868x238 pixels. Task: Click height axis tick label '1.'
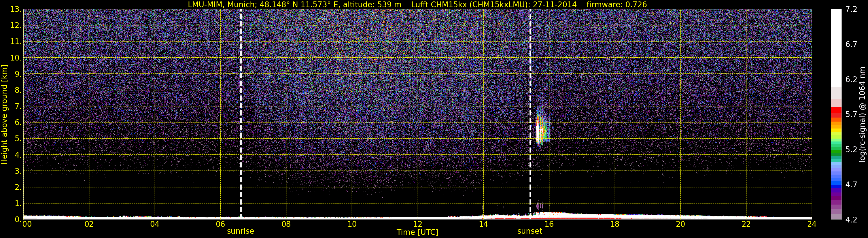pyautogui.click(x=18, y=204)
